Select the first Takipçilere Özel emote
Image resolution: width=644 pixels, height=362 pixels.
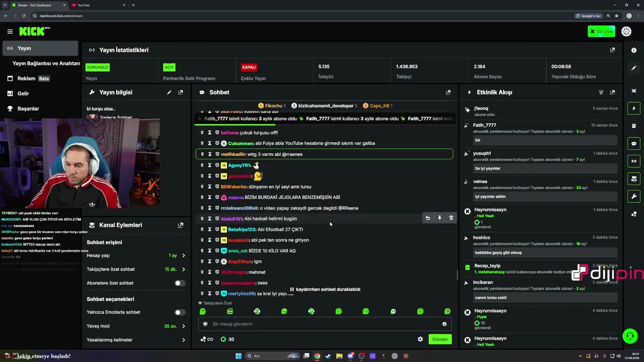pyautogui.click(x=203, y=312)
